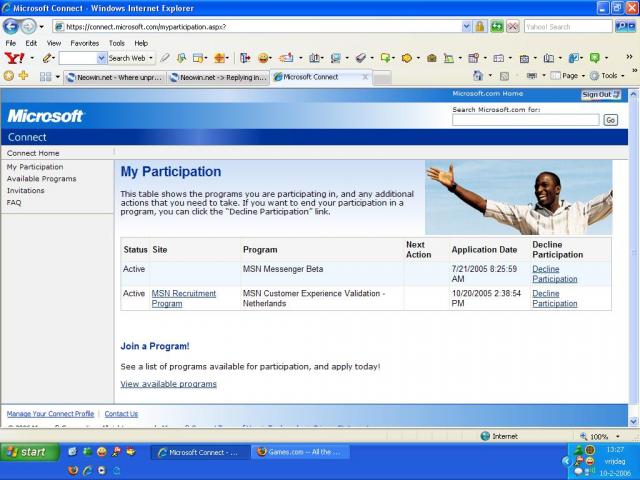Click the Yahoo toolbar smiley face icon
The width and height of the screenshot is (640, 480).
tap(263, 58)
